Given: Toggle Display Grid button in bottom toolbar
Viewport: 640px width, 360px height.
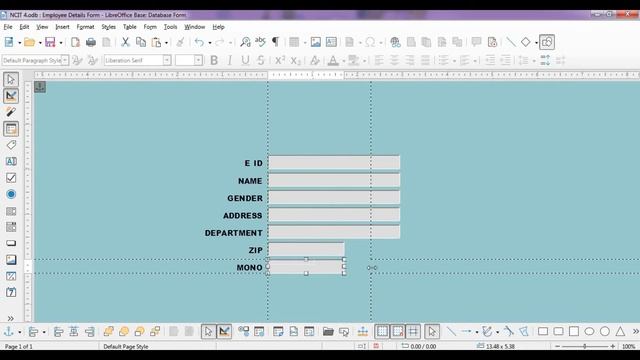Looking at the screenshot, I should pyautogui.click(x=382, y=331).
